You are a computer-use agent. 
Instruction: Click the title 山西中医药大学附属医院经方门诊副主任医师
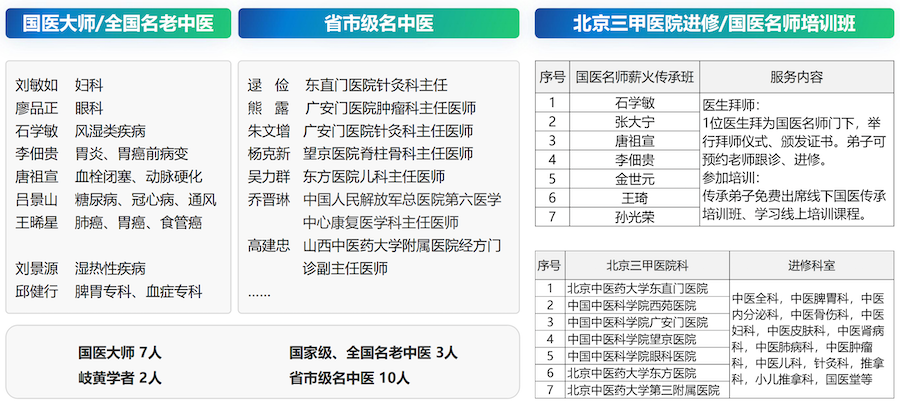(402, 257)
